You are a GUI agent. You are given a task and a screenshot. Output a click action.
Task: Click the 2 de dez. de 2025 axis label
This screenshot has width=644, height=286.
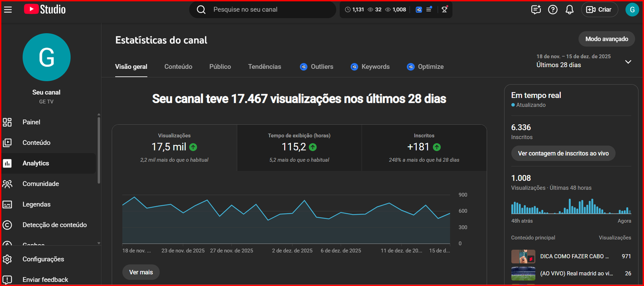click(292, 251)
